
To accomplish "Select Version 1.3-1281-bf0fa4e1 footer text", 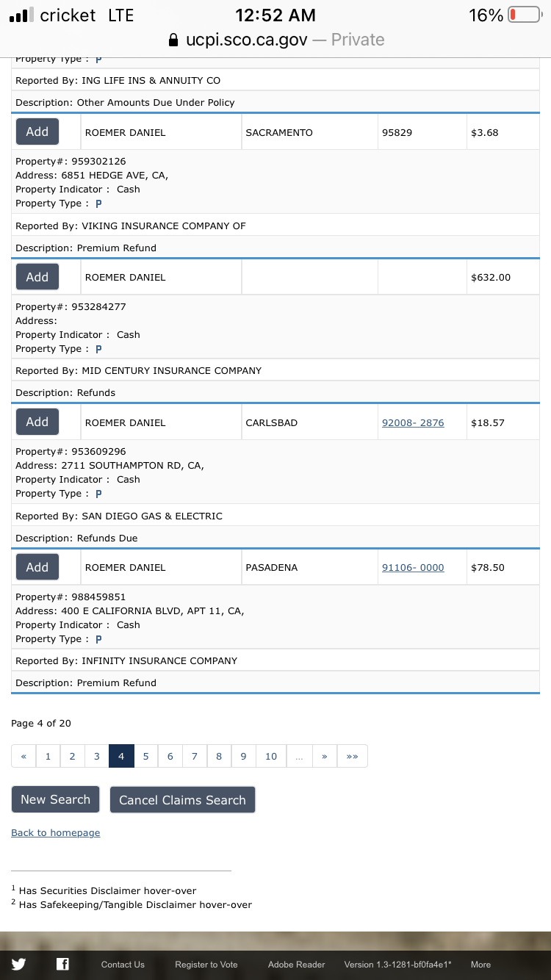I will pyautogui.click(x=398, y=965).
